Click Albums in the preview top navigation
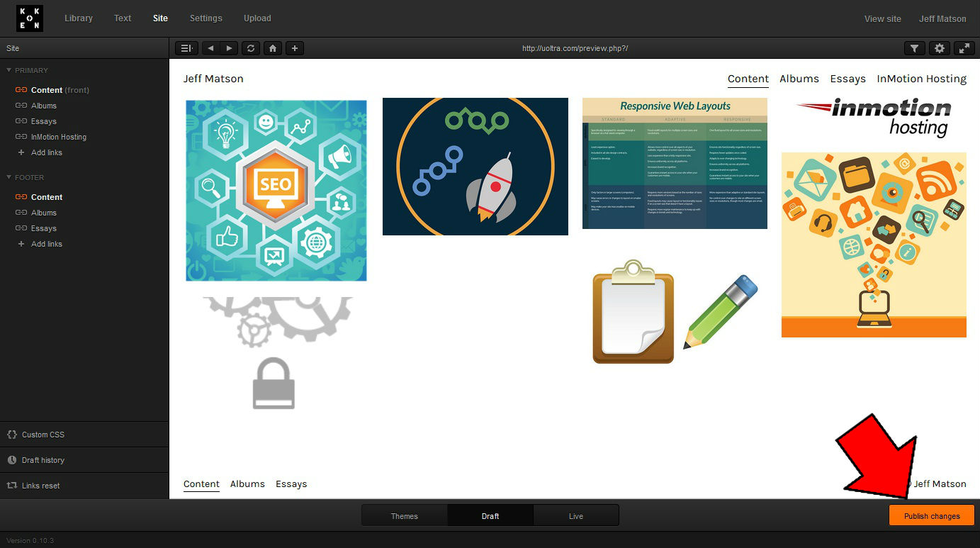This screenshot has height=548, width=980. pos(799,79)
